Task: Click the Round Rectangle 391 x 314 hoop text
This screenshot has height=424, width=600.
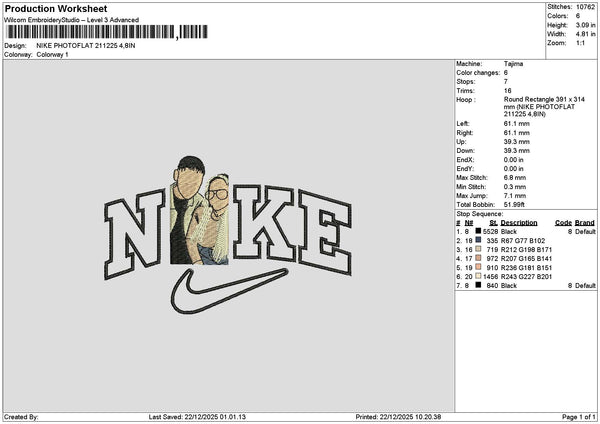Action: [x=544, y=107]
